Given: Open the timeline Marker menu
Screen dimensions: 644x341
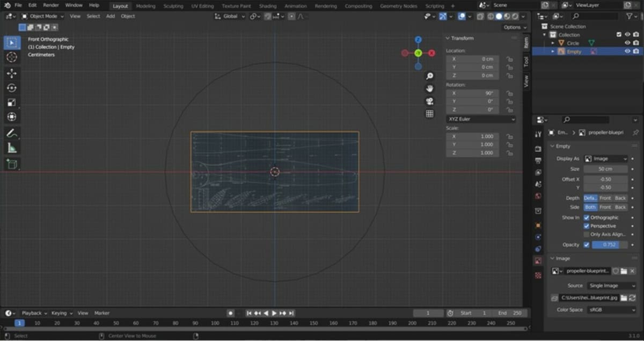Looking at the screenshot, I should [102, 313].
